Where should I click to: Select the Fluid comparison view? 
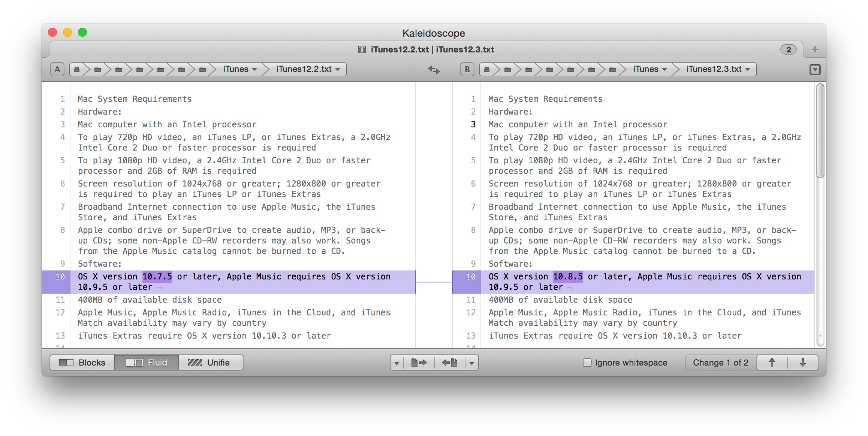click(x=147, y=363)
